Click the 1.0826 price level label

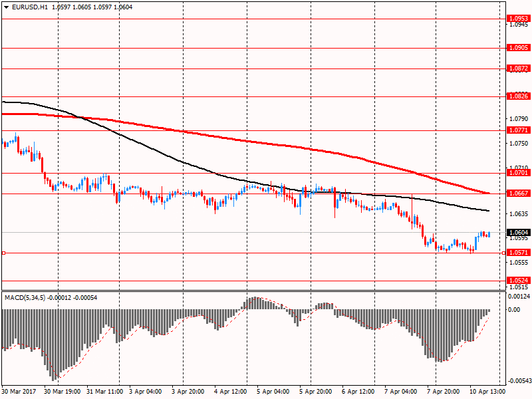[x=519, y=96]
